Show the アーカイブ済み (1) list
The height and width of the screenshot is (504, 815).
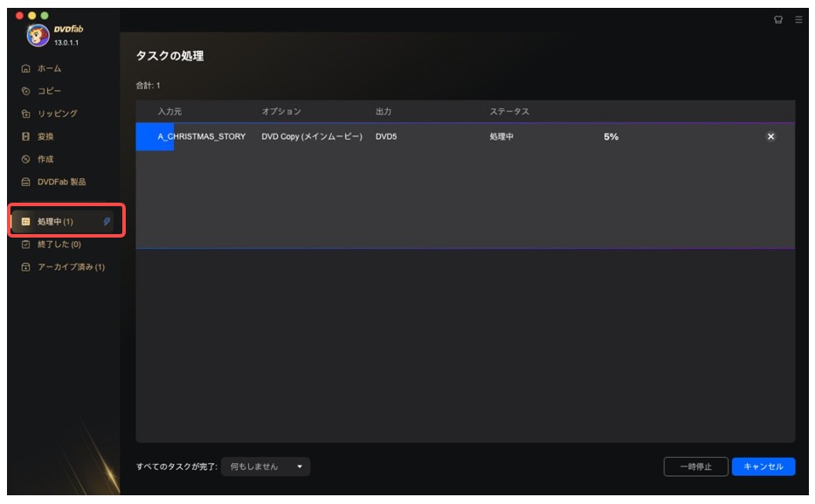pos(71,267)
